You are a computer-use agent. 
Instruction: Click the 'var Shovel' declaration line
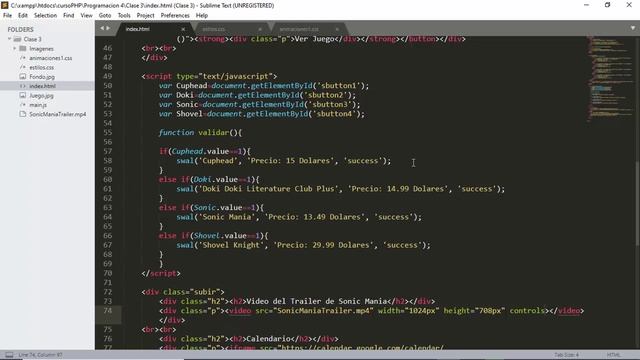(262, 114)
